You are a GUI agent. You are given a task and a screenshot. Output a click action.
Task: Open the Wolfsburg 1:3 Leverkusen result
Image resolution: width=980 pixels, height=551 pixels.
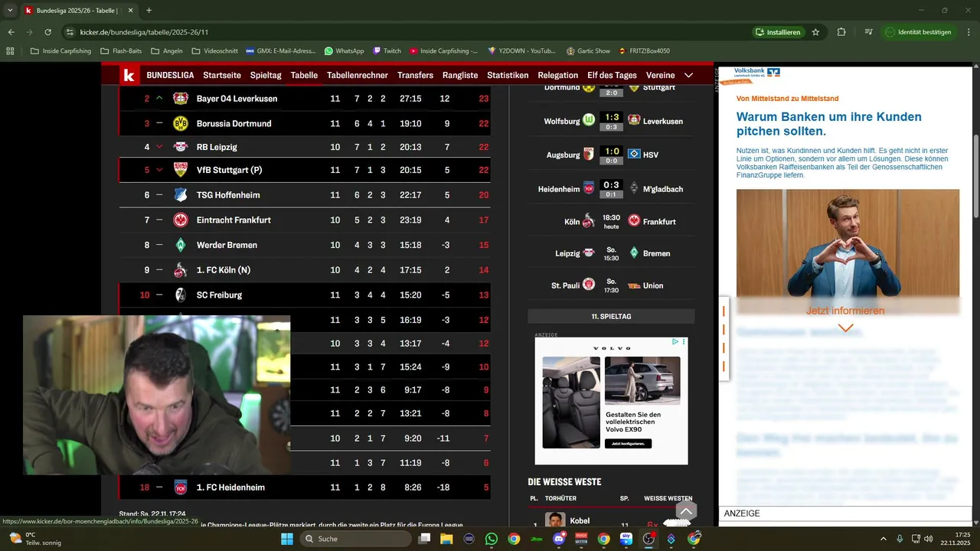point(611,121)
